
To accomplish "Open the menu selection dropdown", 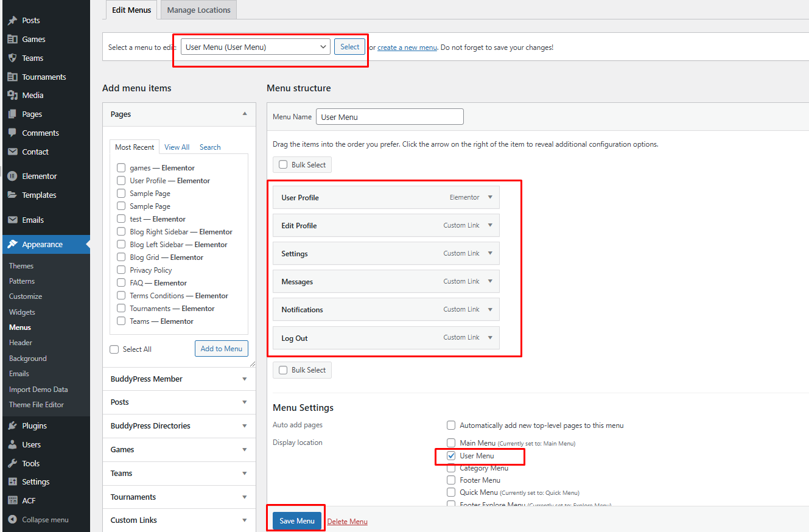I will pos(255,47).
